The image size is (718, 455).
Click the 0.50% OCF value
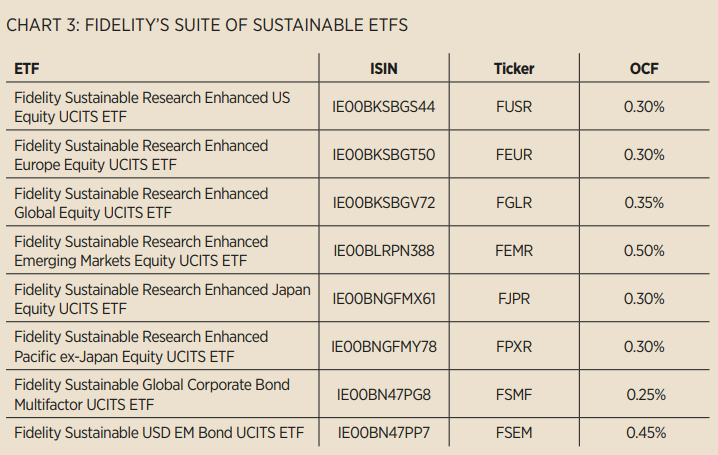click(644, 251)
